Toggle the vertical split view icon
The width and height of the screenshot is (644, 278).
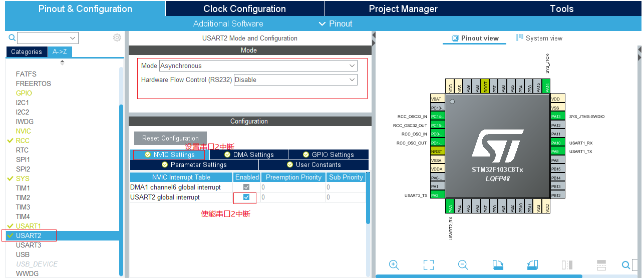point(567,265)
